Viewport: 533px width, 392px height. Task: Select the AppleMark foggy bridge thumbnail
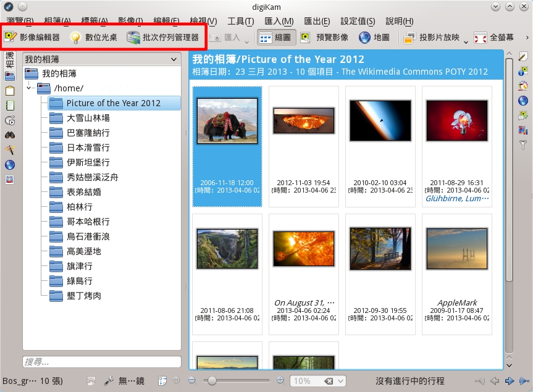point(457,249)
